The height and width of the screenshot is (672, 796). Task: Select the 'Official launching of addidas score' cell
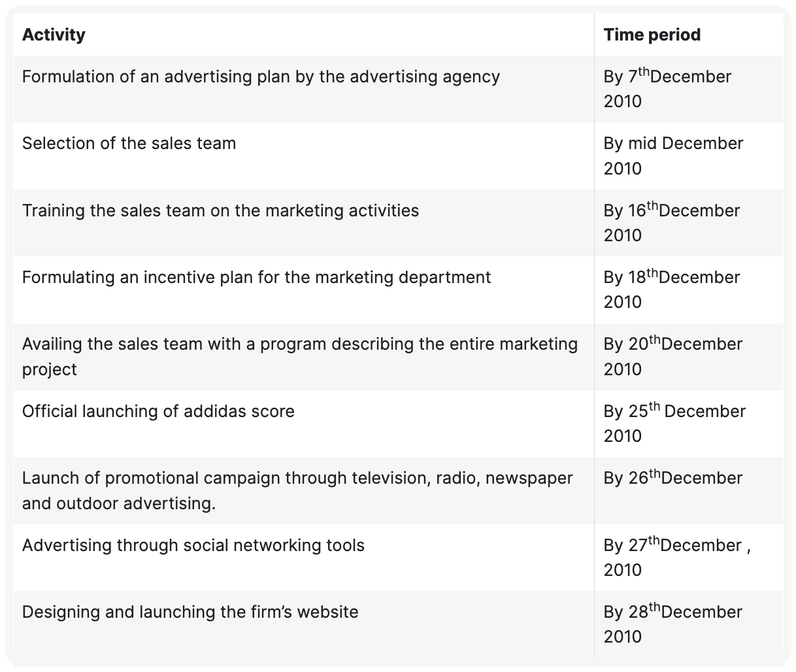click(x=158, y=411)
